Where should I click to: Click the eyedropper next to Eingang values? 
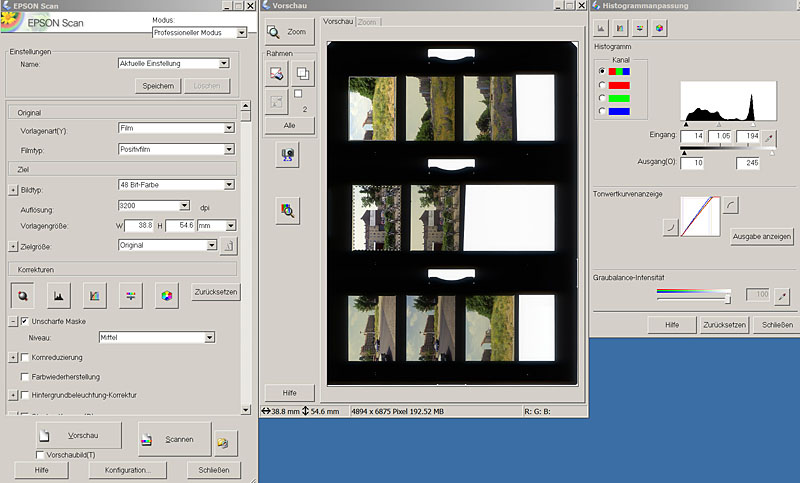769,137
